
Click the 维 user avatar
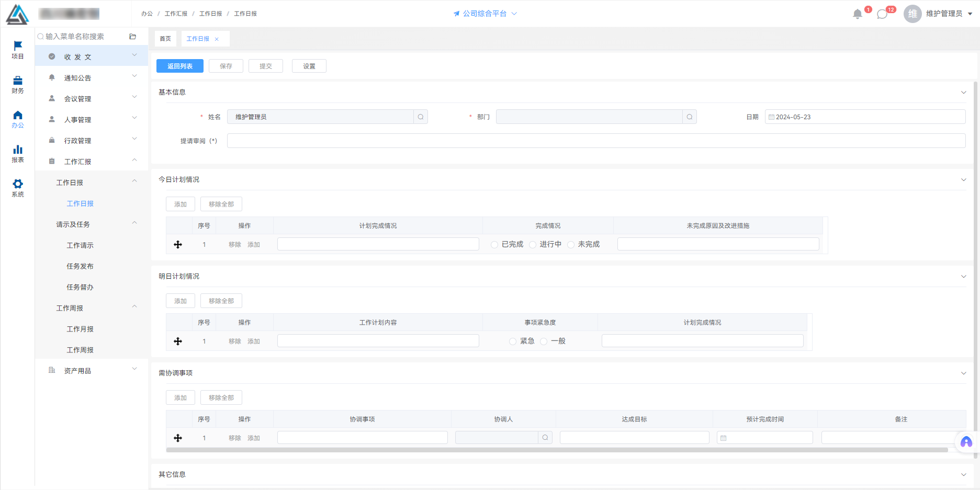pos(913,14)
